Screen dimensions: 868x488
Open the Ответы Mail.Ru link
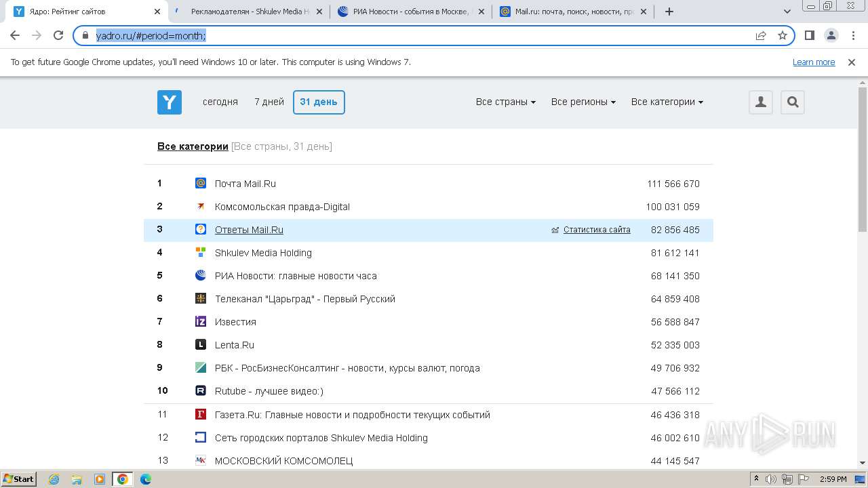point(249,230)
